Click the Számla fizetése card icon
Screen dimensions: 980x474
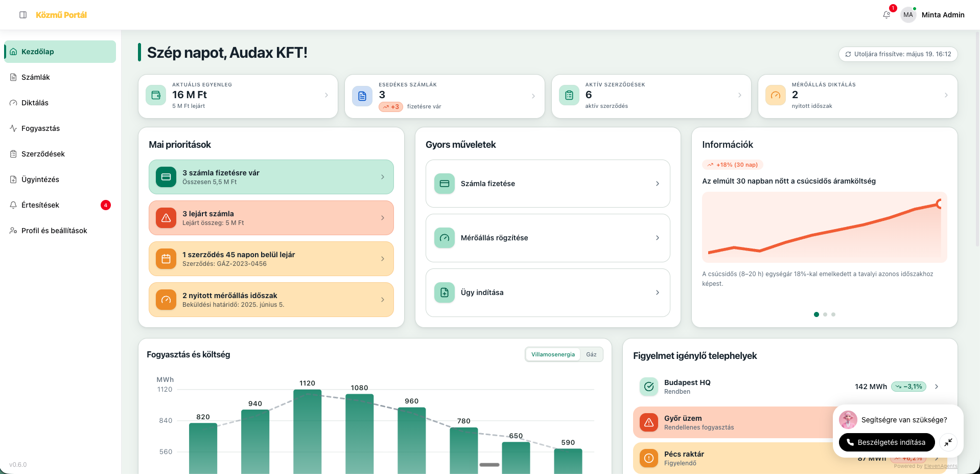click(445, 184)
